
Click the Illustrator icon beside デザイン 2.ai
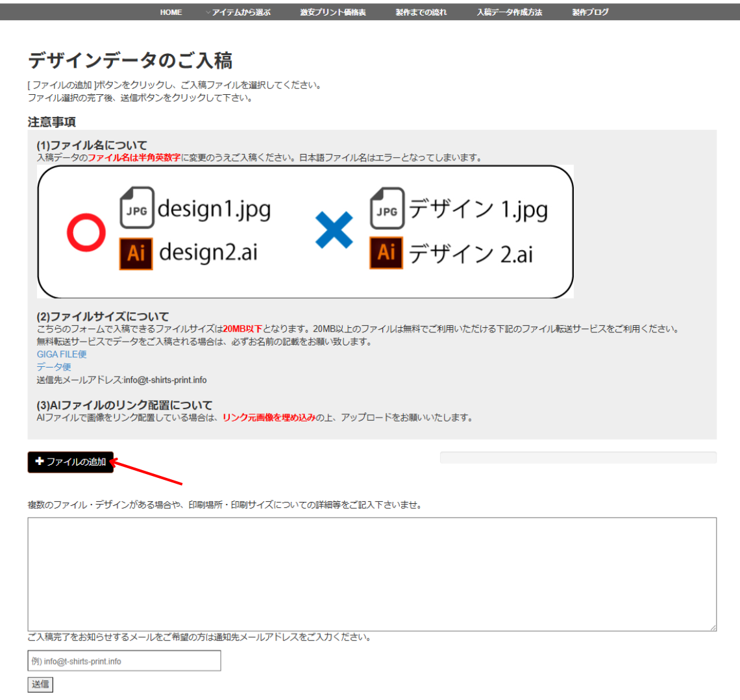pyautogui.click(x=386, y=253)
